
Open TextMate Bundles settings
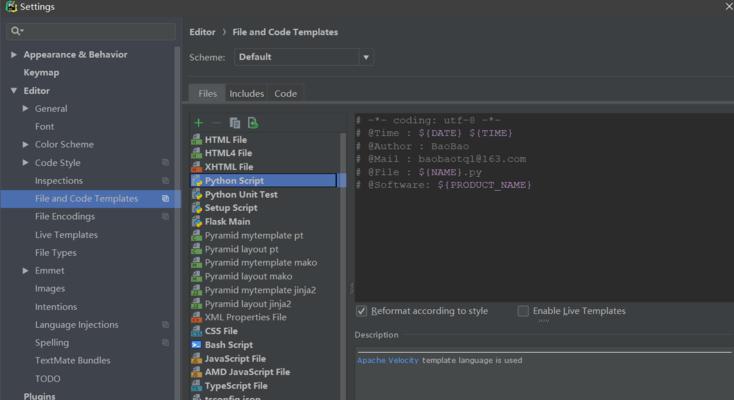[73, 361]
